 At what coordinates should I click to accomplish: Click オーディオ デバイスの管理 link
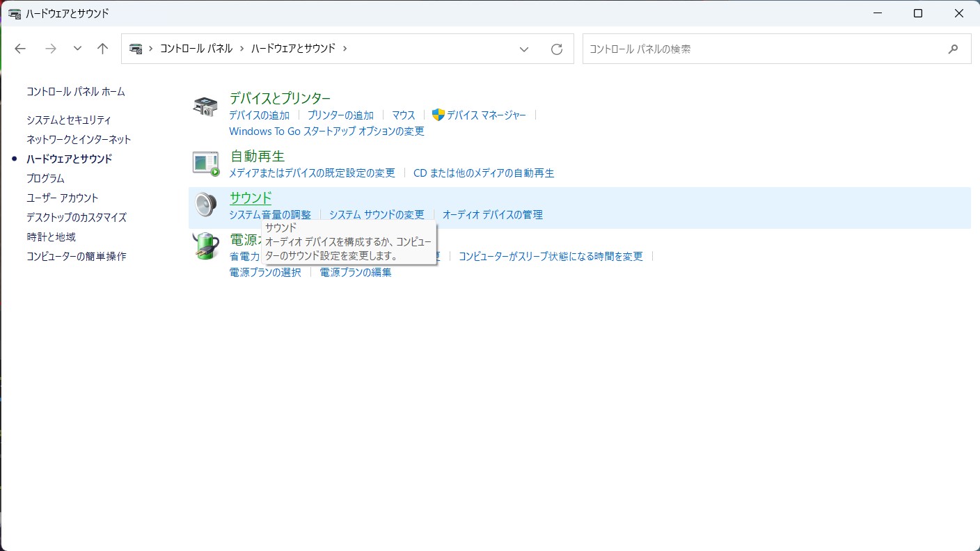click(x=493, y=215)
